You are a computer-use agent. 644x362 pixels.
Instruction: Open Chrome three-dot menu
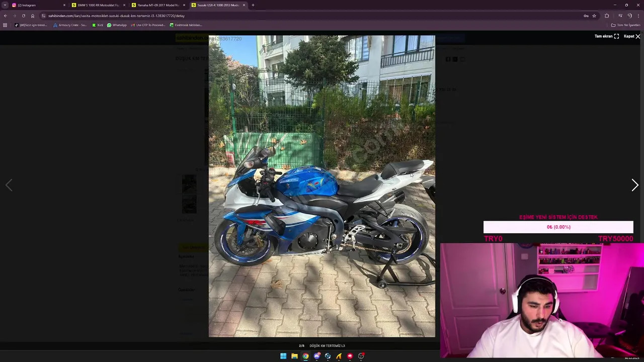(x=638, y=16)
